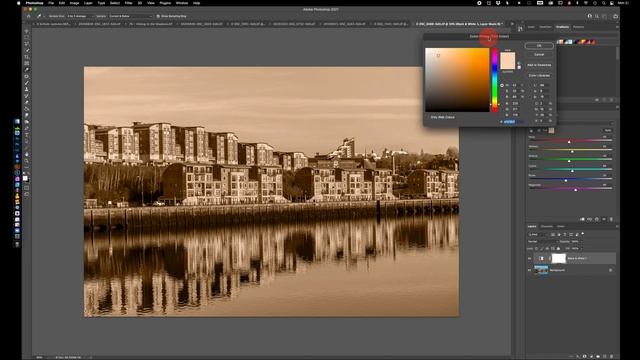This screenshot has width=640, height=360.
Task: Switch to the Swatches tab
Action: click(x=545, y=27)
